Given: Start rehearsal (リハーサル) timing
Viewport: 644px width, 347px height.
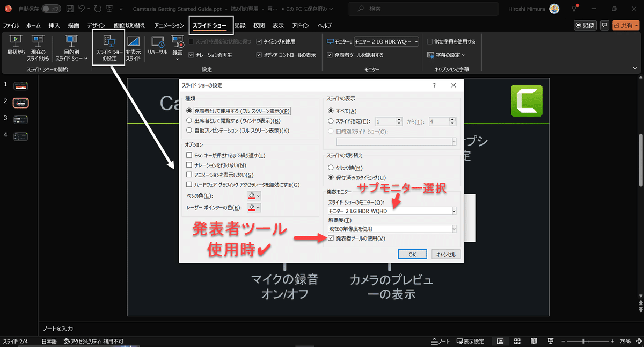Looking at the screenshot, I should coord(158,46).
